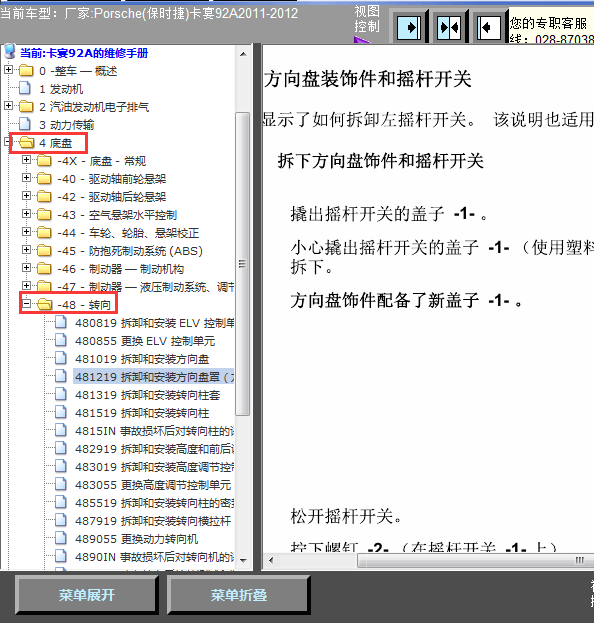Viewport: 594px width, 626px height.
Task: Click the 当前车型 Porsche 卡宴92A header text
Action: [149, 14]
